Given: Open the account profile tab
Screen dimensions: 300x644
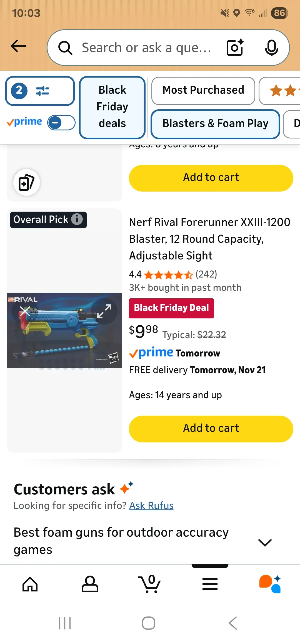Looking at the screenshot, I should point(90,583).
